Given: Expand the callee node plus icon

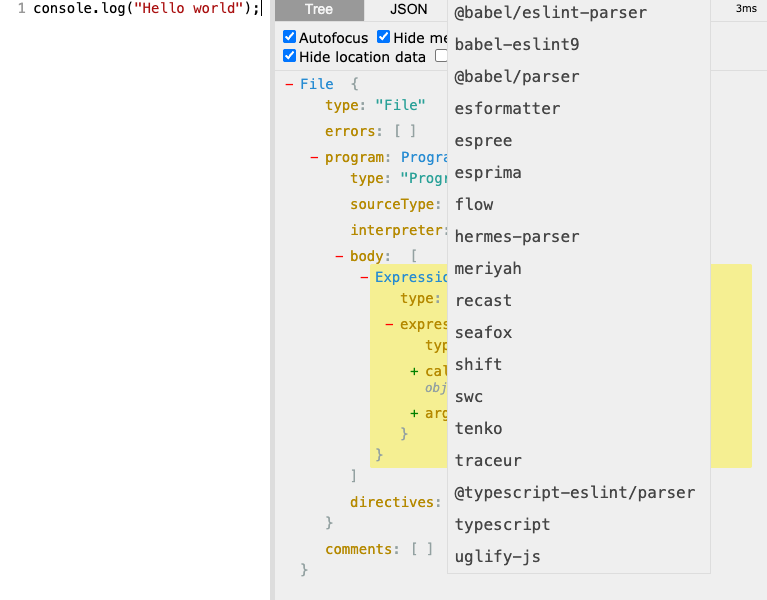Looking at the screenshot, I should 414,372.
